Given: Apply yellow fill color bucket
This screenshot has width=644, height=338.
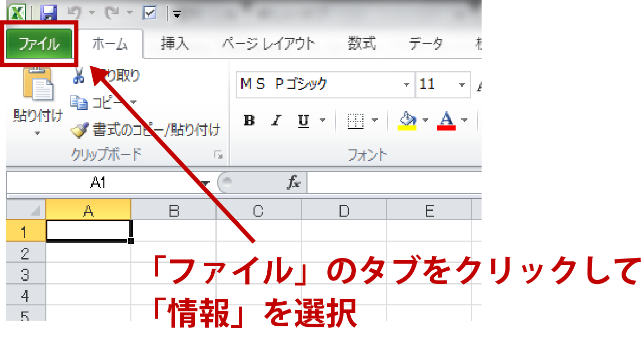Looking at the screenshot, I should tap(407, 120).
